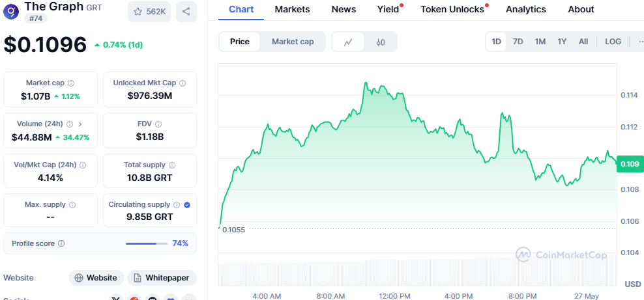This screenshot has height=300, width=644.
Task: Open info icon next to Volume (24h)
Action: tap(70, 124)
